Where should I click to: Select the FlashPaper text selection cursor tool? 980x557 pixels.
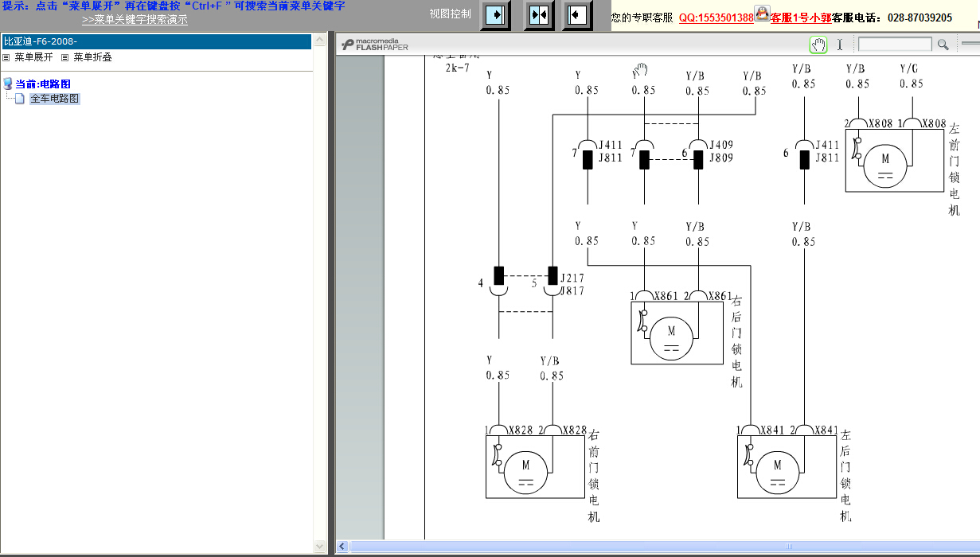tap(839, 45)
